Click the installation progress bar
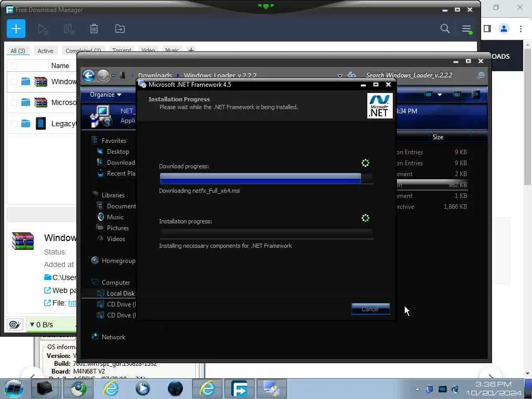 click(267, 233)
